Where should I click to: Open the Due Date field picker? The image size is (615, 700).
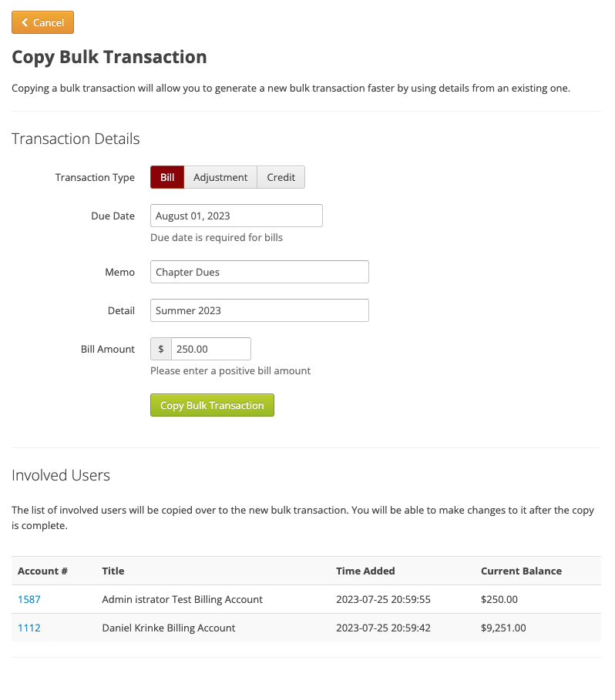[x=236, y=216]
